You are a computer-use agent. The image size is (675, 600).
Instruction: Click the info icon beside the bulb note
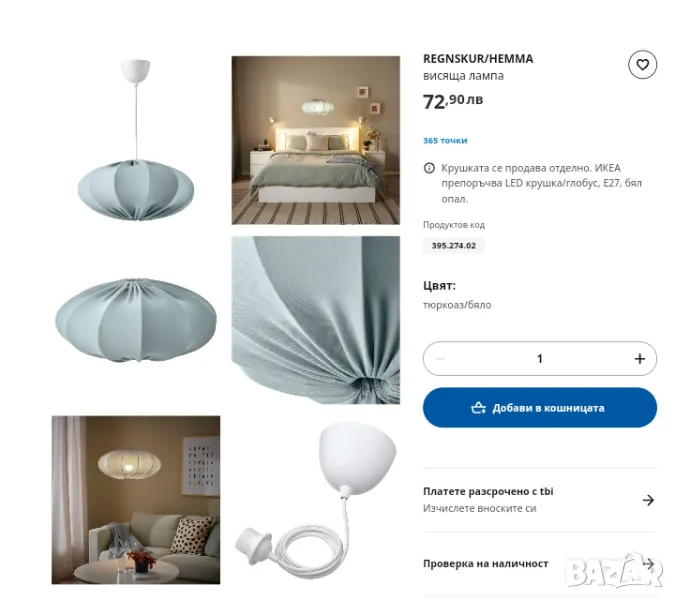click(429, 168)
